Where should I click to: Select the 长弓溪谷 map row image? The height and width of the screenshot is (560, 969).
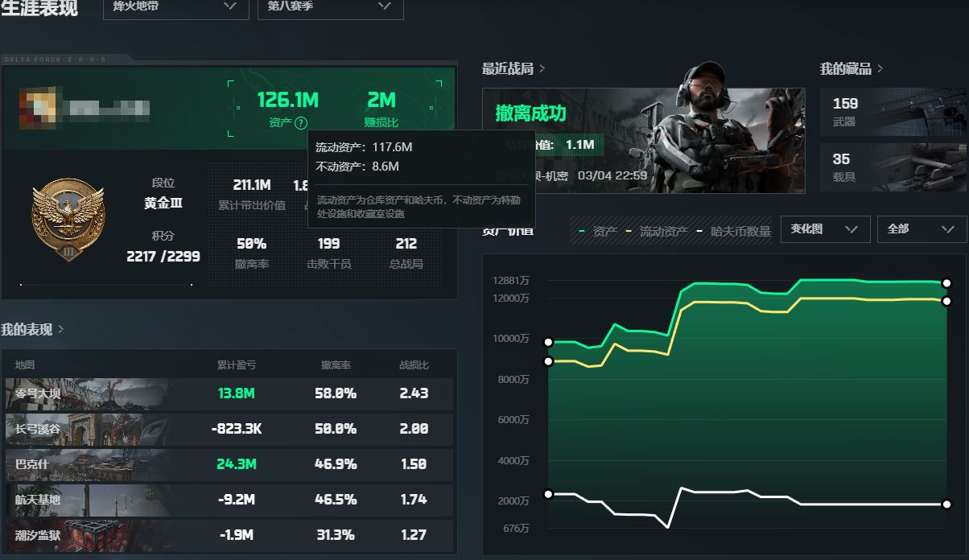coord(87,429)
